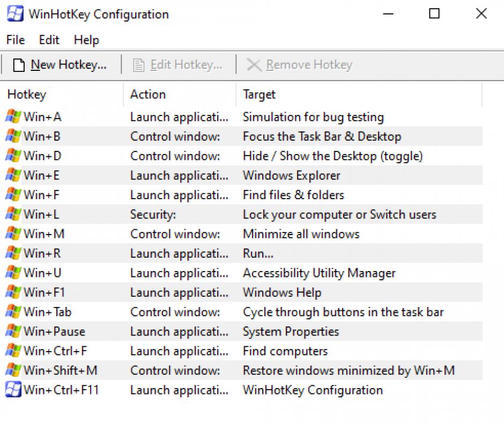This screenshot has height=423, width=504.
Task: Click the Windows flag icon beside Win+F
Action: point(13,194)
